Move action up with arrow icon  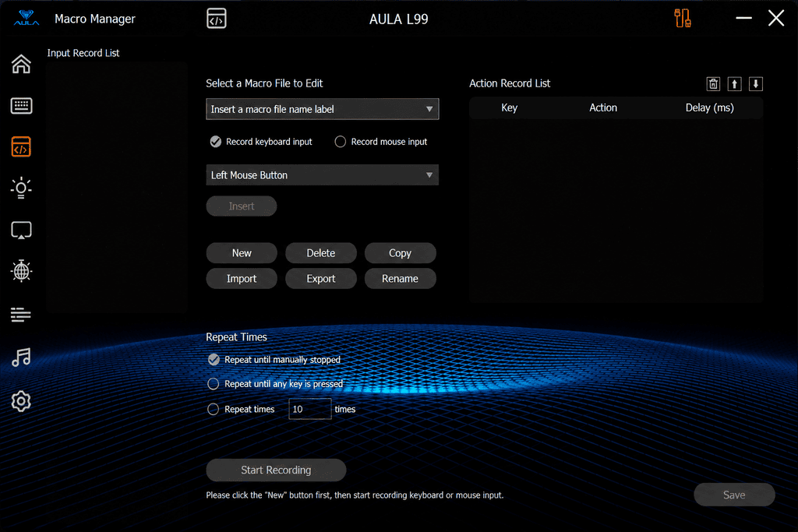[x=734, y=84]
